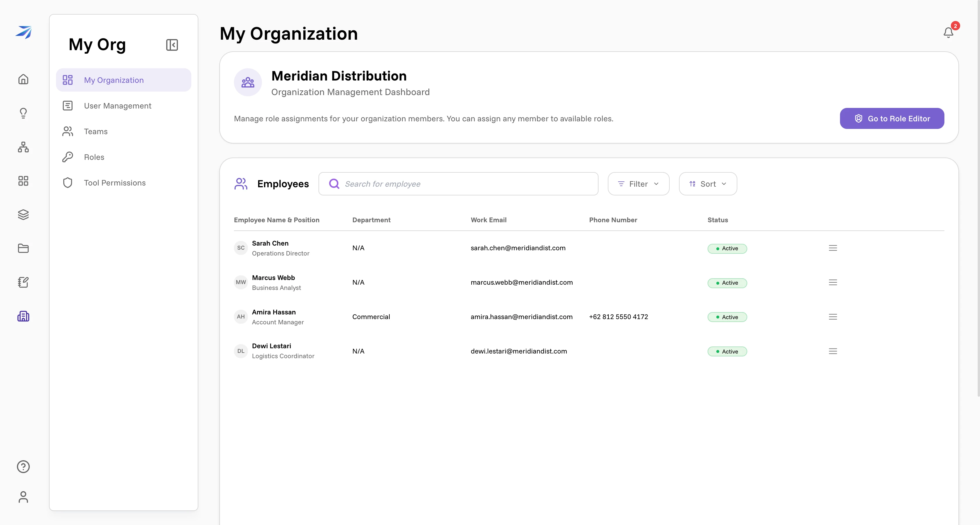This screenshot has height=525, width=980.
Task: Click the DL avatar for Dewi Lestari
Action: (x=241, y=351)
